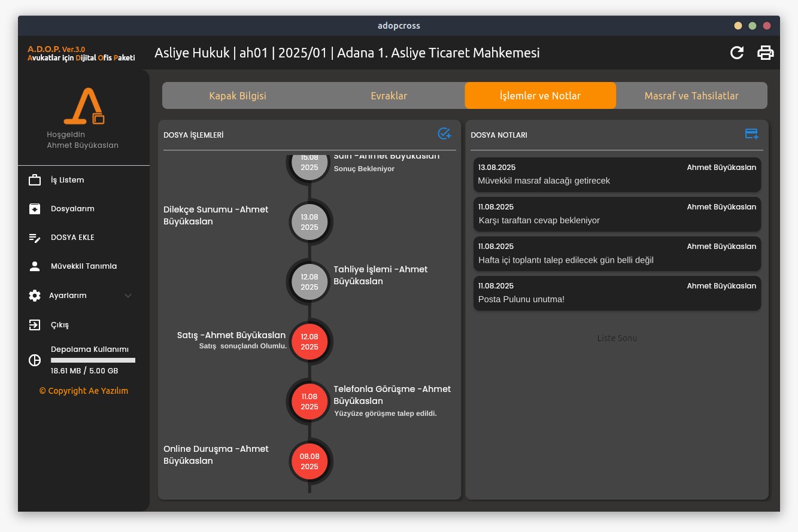Click the Çıkış exit icon
Image resolution: width=798 pixels, height=532 pixels.
point(35,325)
